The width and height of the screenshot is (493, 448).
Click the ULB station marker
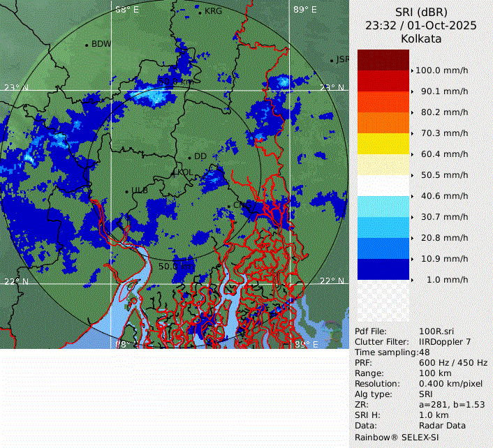click(127, 191)
